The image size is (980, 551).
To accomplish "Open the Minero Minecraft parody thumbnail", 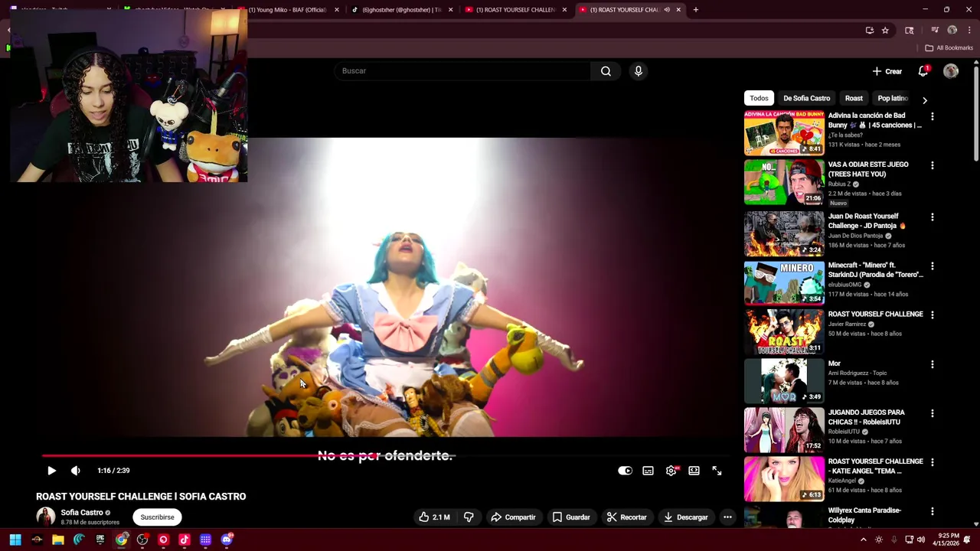I will (784, 283).
